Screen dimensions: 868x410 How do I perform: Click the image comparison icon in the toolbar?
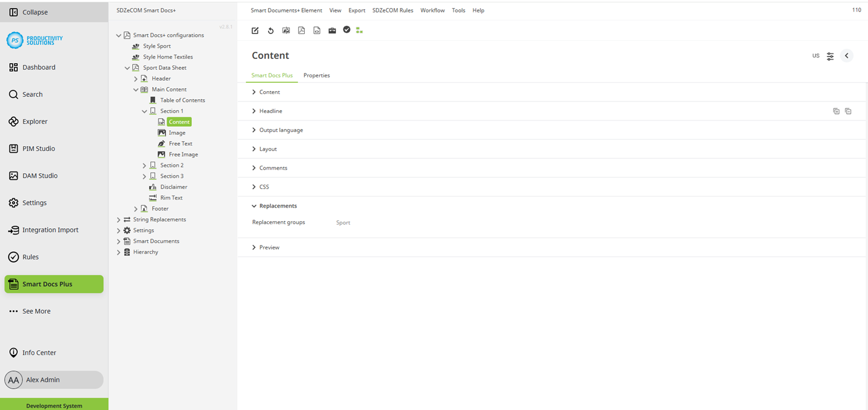tap(286, 30)
